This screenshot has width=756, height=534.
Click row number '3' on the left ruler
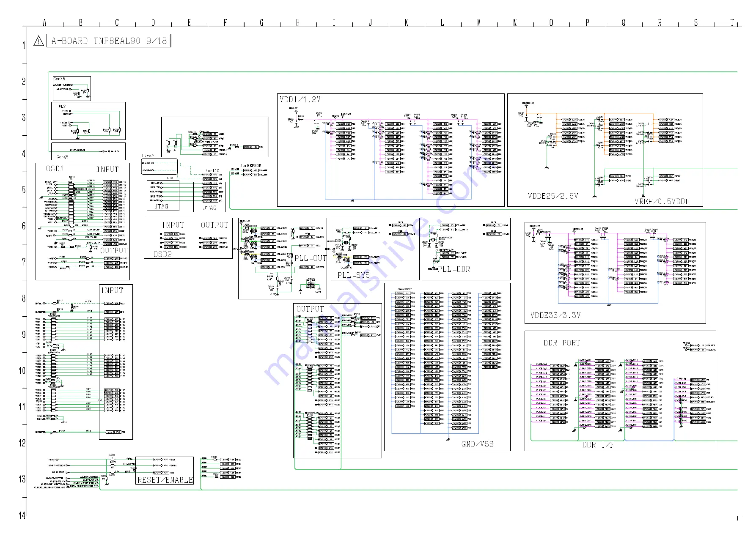pos(24,118)
